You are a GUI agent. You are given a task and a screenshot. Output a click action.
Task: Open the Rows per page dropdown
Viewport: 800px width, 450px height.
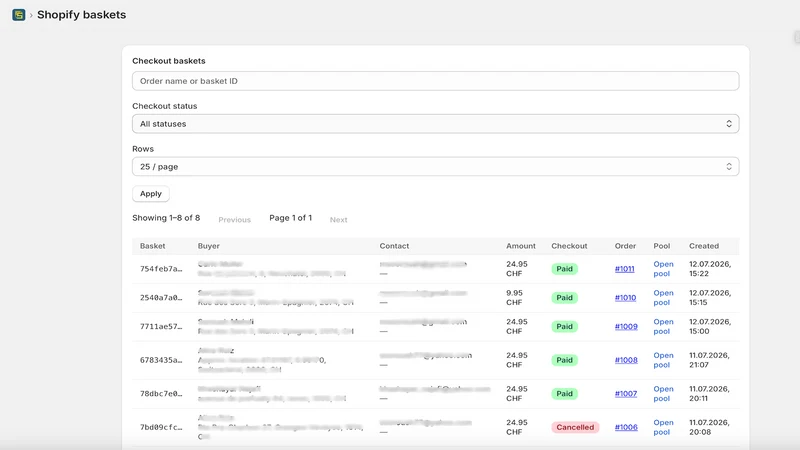[435, 167]
